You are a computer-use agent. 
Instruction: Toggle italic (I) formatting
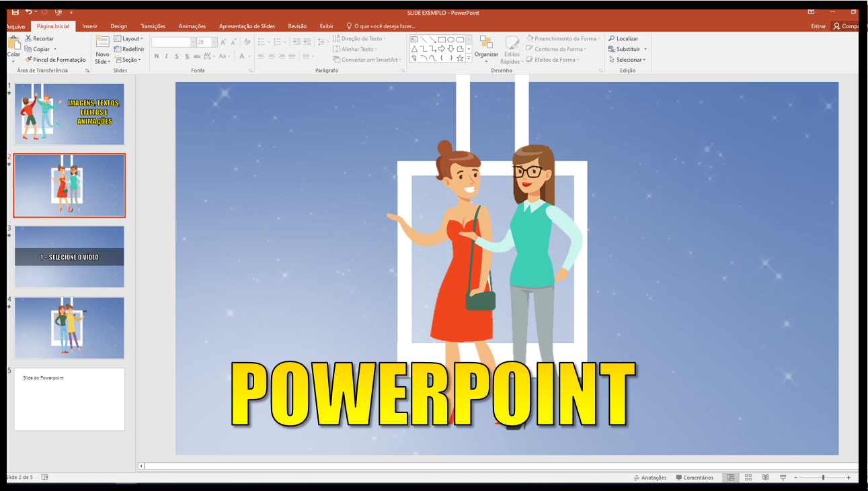pos(167,56)
